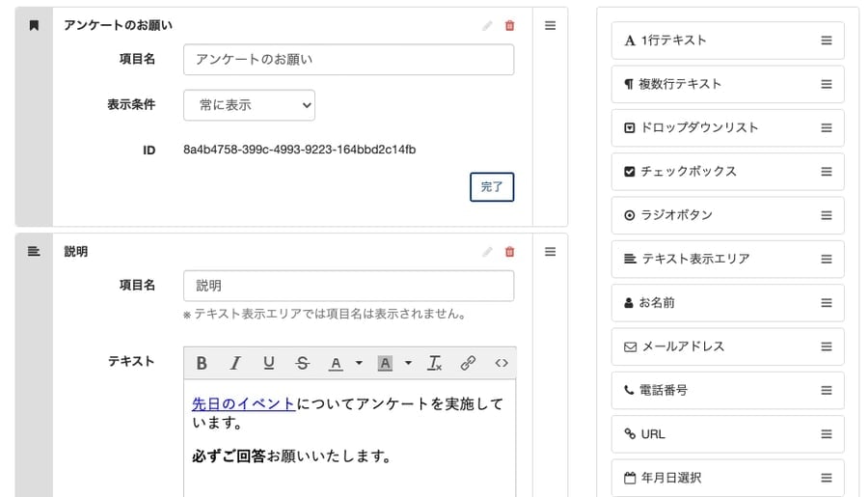This screenshot has height=497, width=868.
Task: Click the drag handle of 説明 block
Action: (550, 252)
